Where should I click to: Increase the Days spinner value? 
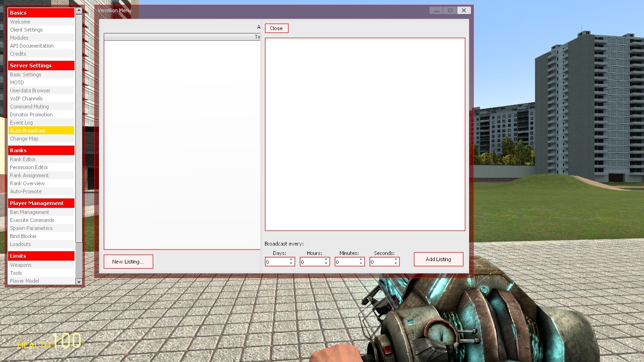[291, 259]
